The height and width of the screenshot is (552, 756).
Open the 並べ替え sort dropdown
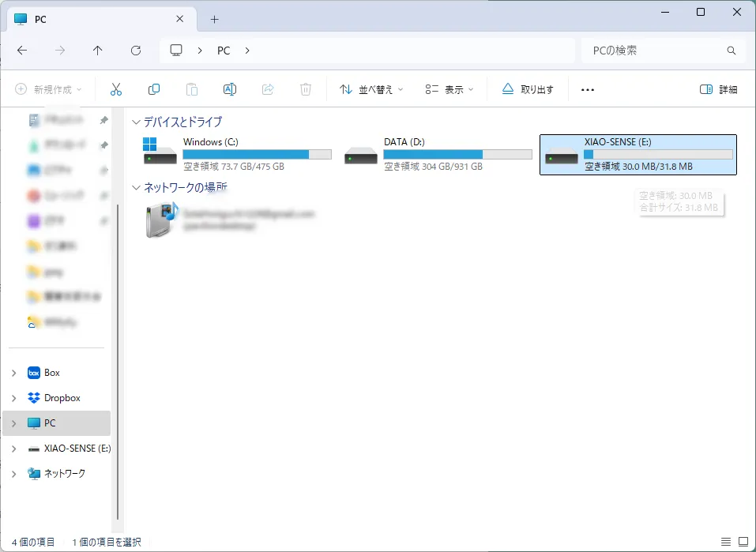pos(370,89)
